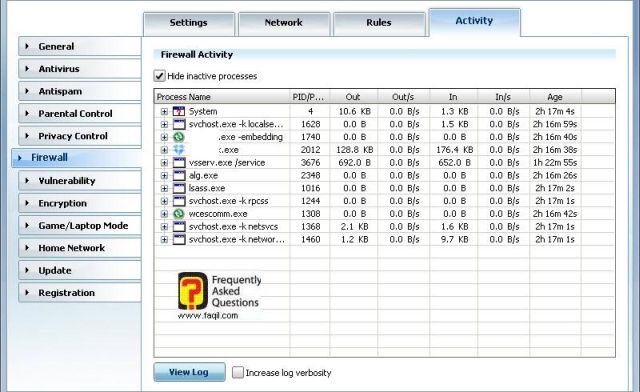Viewport: 640px width, 392px height.
Task: Open the Network tab
Action: (x=284, y=23)
